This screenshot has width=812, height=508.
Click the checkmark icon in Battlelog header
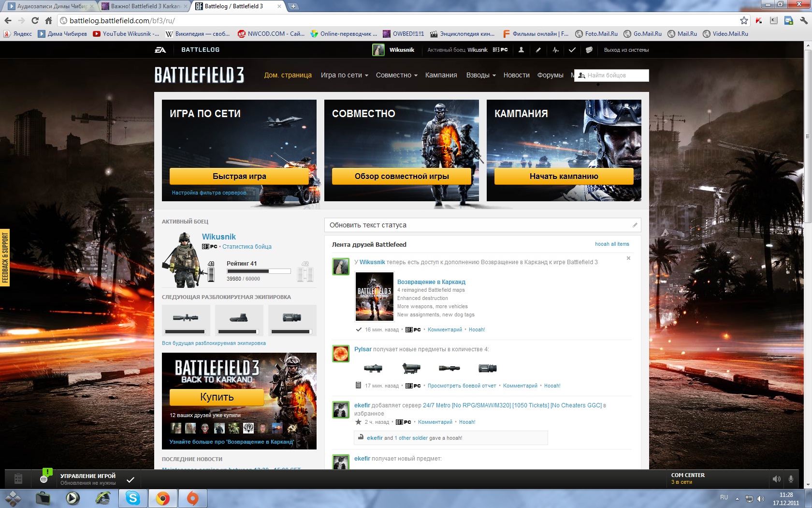[x=572, y=50]
